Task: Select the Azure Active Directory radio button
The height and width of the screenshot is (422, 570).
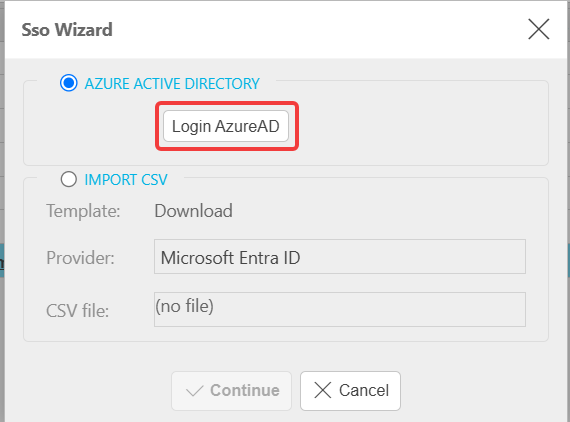Action: point(69,83)
